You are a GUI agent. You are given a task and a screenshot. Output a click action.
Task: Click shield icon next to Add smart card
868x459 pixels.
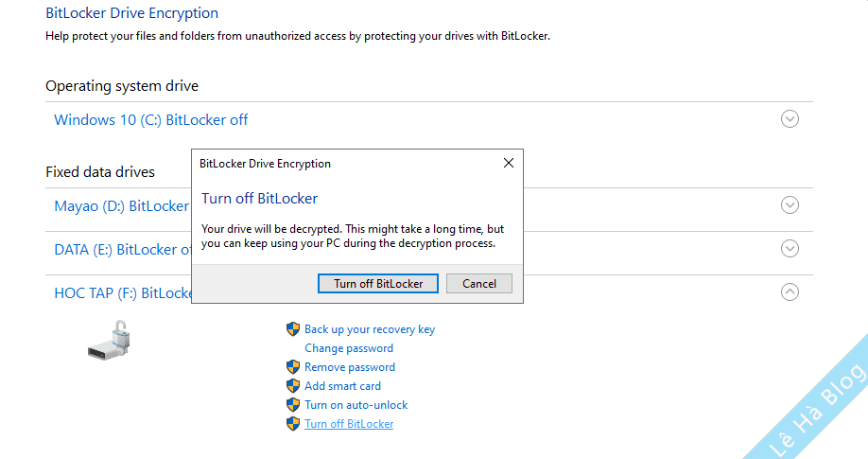pos(292,386)
